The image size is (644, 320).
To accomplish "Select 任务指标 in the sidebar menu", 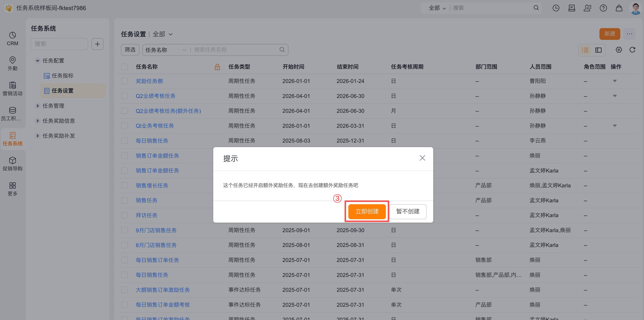I will 62,76.
